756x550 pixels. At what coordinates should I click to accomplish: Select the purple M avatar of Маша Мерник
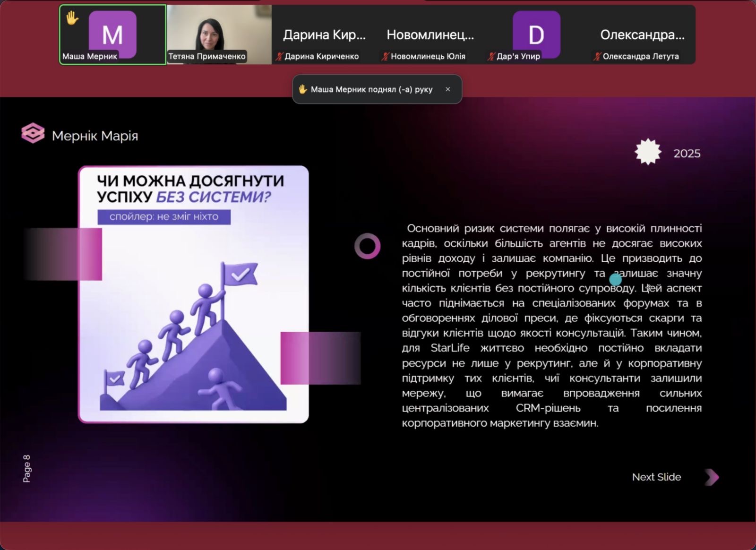coord(112,34)
